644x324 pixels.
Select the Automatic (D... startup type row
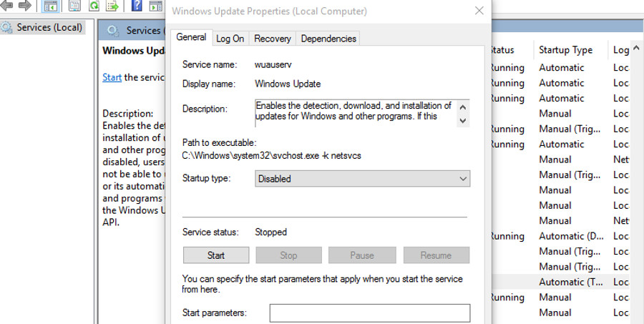click(x=571, y=236)
